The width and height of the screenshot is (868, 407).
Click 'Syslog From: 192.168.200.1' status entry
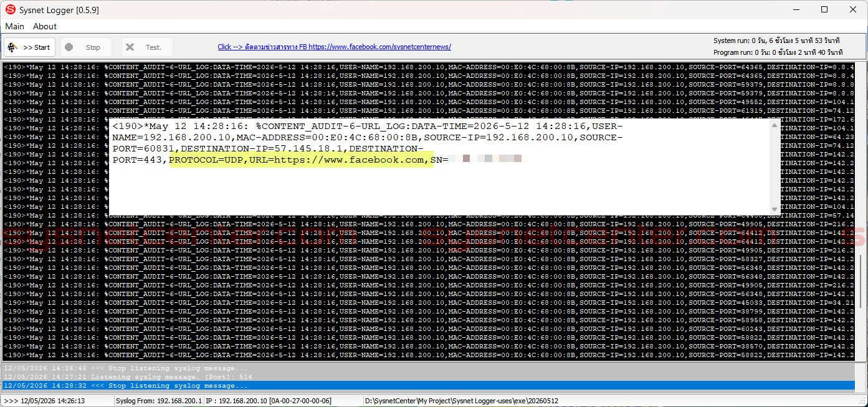click(159, 401)
